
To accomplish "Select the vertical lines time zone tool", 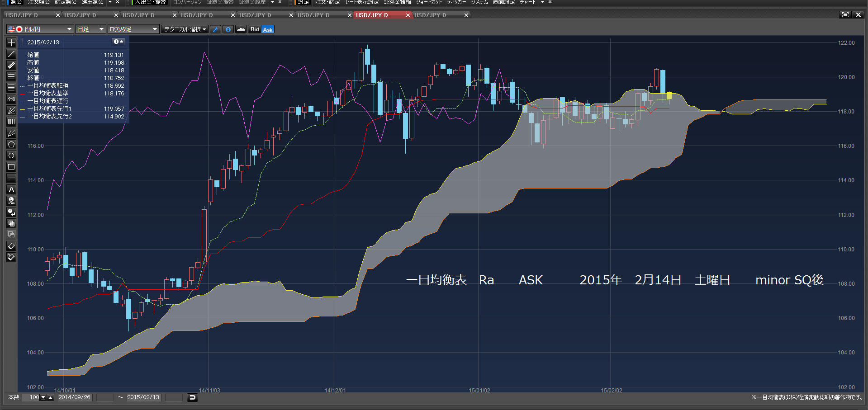I will point(11,122).
